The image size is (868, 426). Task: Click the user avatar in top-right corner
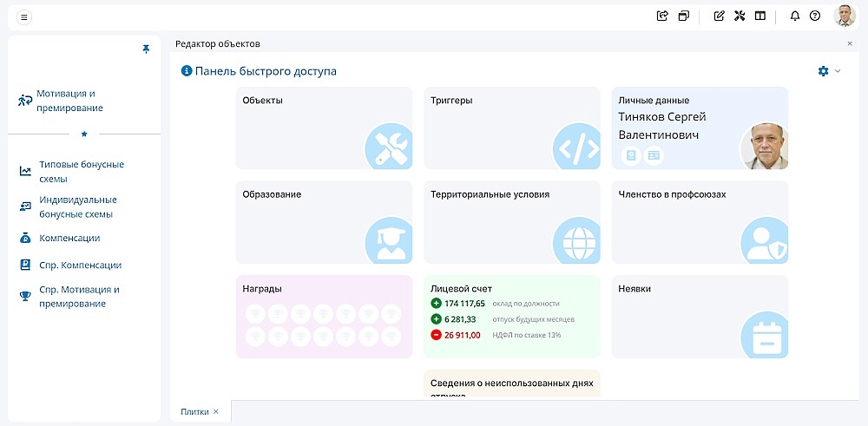tap(845, 16)
